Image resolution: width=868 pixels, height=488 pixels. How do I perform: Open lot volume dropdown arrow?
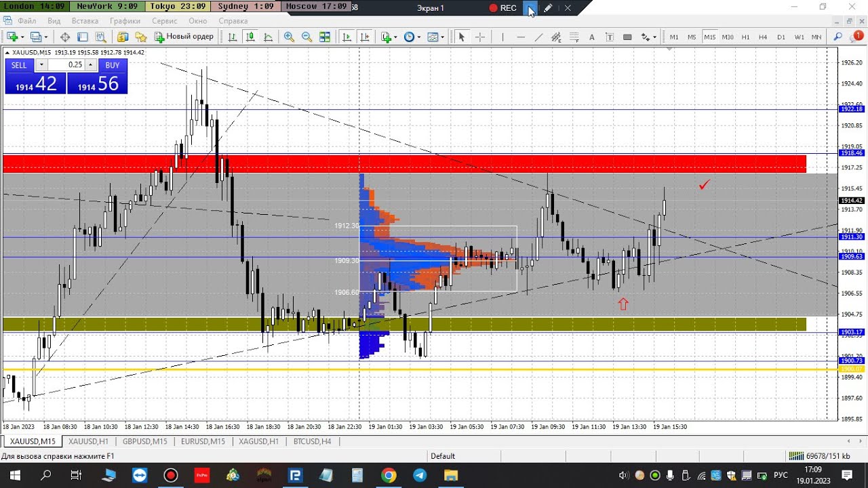click(41, 65)
